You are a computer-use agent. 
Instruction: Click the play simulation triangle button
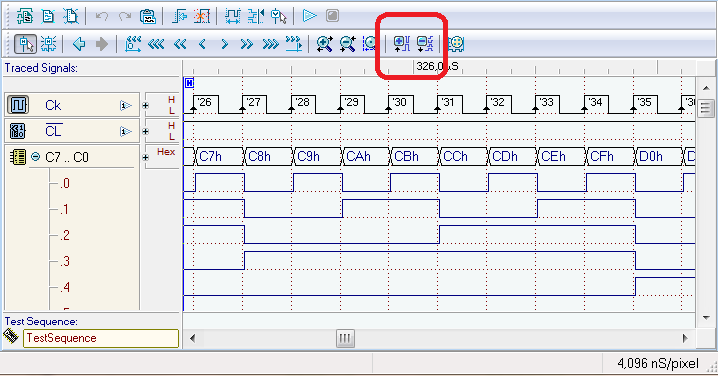click(310, 16)
